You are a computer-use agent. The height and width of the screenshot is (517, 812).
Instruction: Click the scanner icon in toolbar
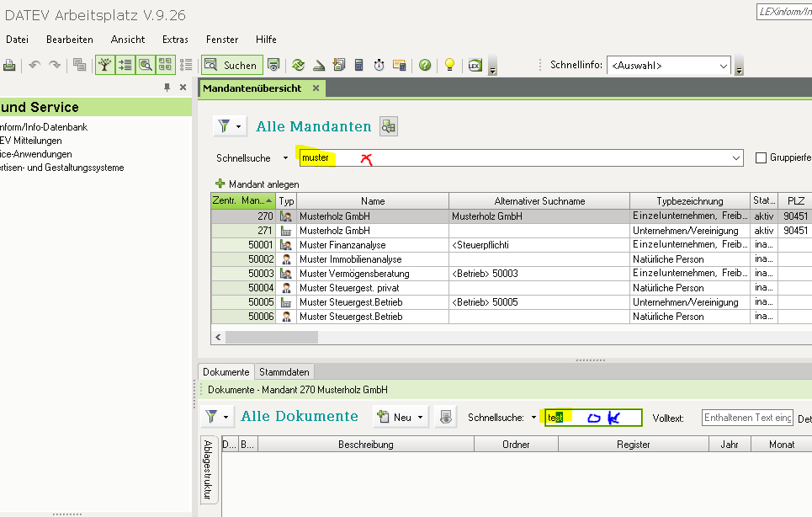[318, 66]
